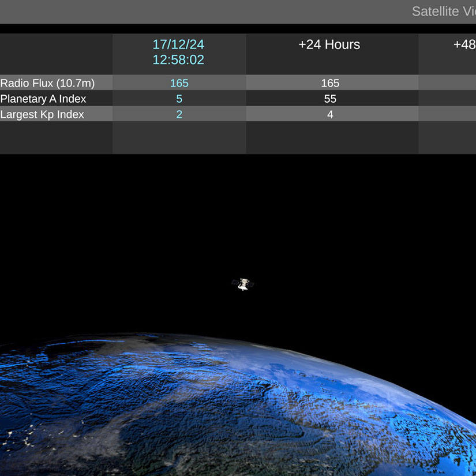Select the Planetary A Index value 5
Viewport: 476px width, 476px height.
tap(179, 99)
